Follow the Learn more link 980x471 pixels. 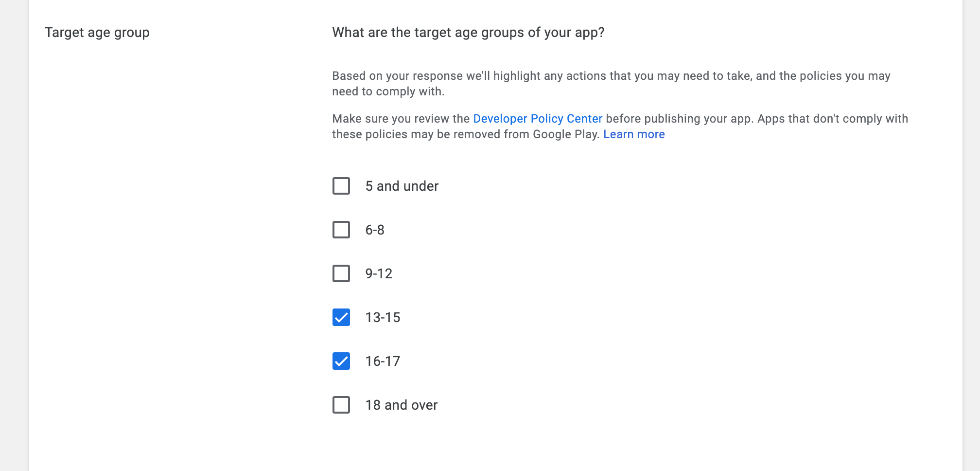[634, 134]
